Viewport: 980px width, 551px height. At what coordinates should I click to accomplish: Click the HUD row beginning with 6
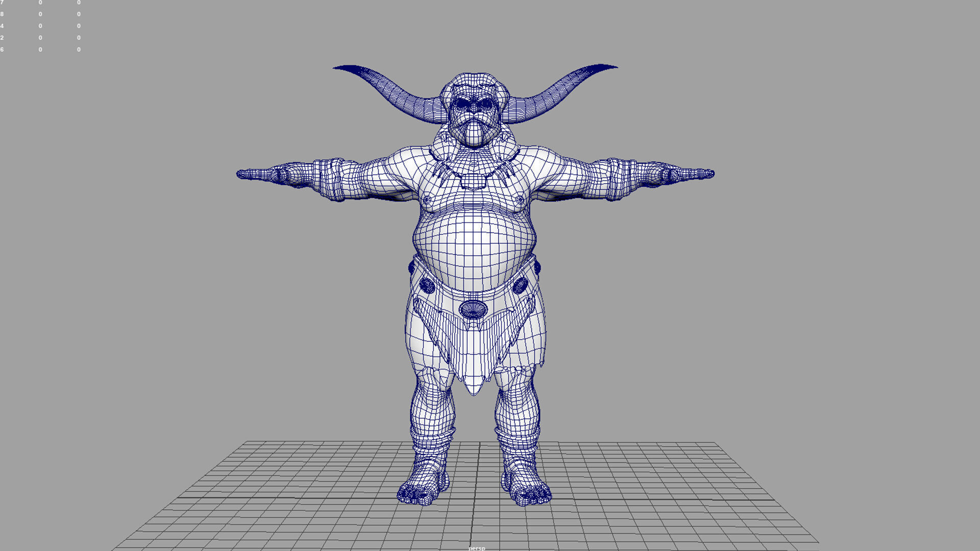pos(41,49)
